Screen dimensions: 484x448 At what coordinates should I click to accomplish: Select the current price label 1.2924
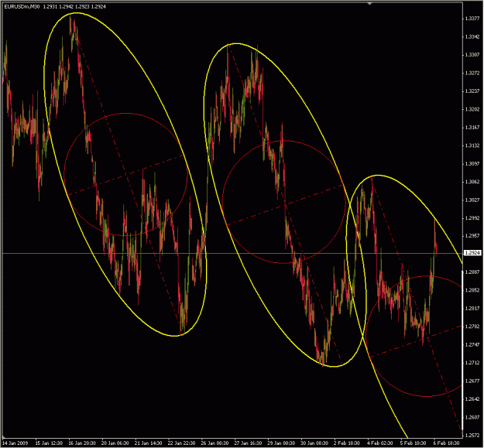tap(472, 253)
